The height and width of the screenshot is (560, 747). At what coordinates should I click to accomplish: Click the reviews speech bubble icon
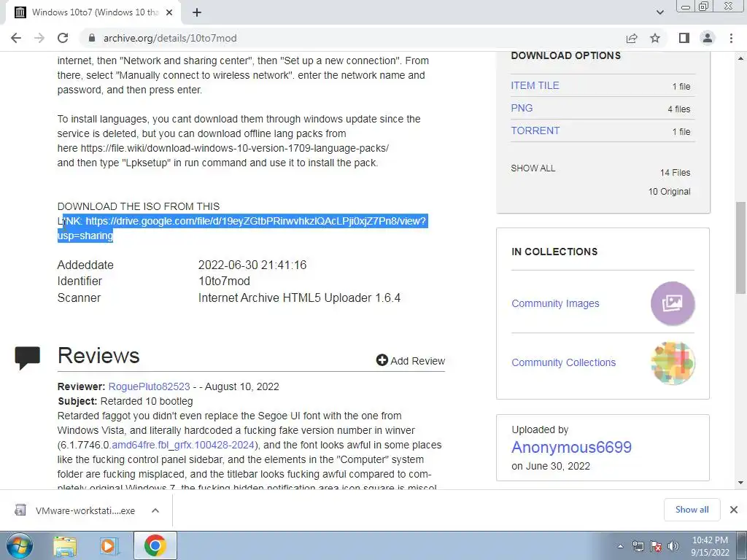(x=27, y=358)
